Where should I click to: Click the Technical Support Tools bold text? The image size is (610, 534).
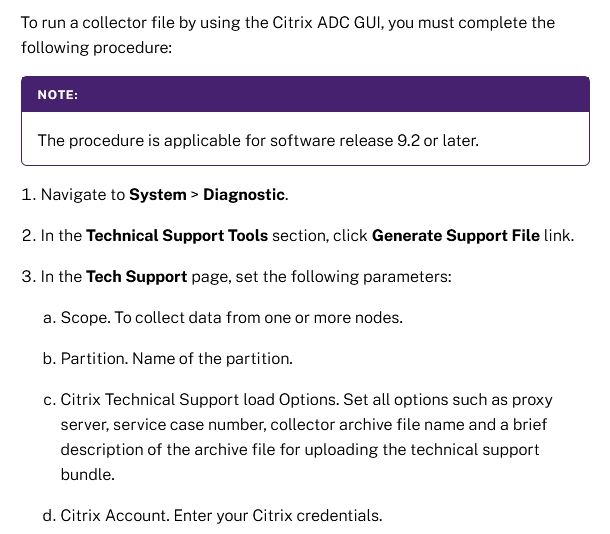[177, 236]
